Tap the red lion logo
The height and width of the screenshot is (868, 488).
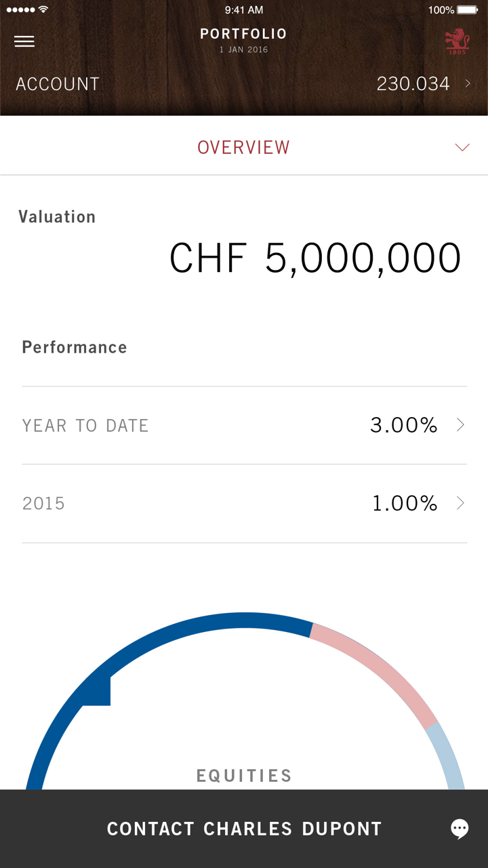[x=457, y=41]
